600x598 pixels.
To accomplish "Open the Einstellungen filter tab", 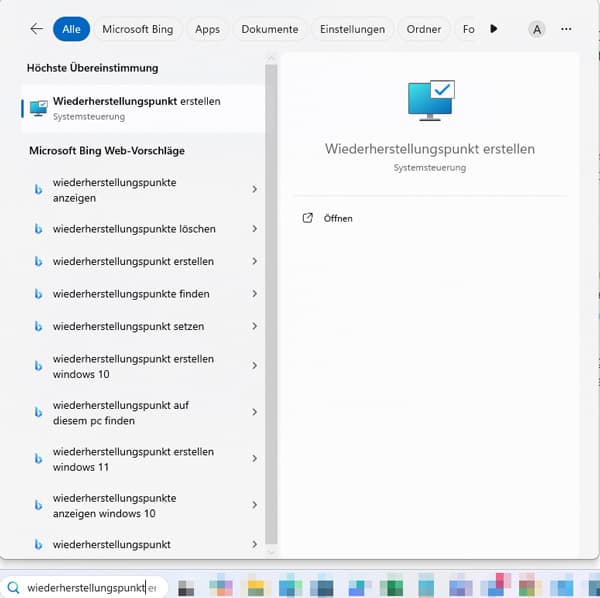I will (x=352, y=29).
